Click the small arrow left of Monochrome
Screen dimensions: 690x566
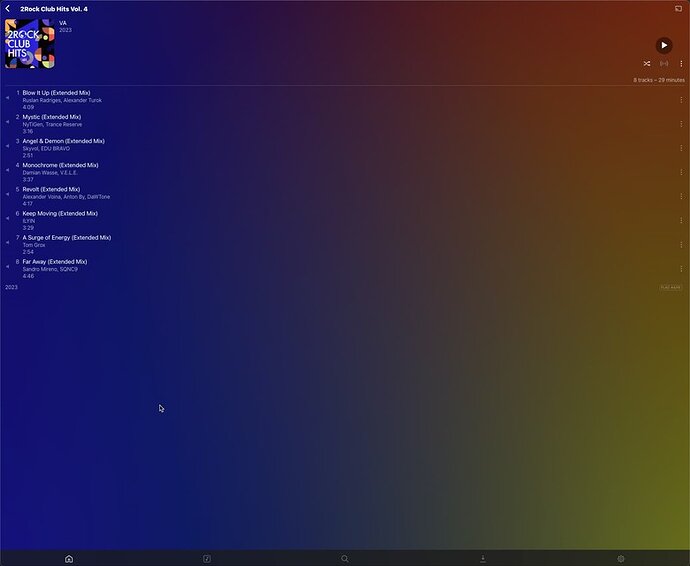pos(7,170)
